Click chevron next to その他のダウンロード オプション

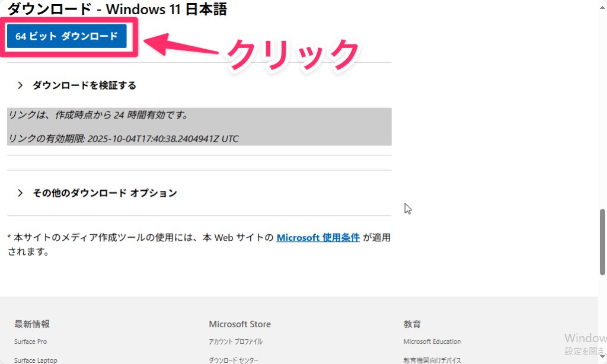20,193
